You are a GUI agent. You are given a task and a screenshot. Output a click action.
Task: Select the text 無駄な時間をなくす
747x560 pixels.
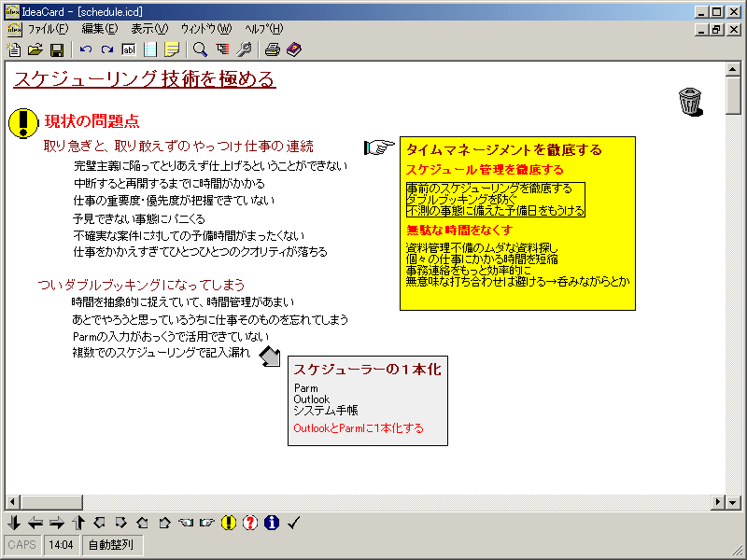pos(459,230)
